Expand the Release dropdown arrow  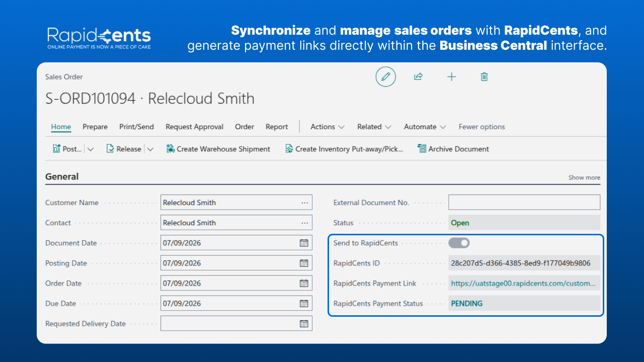[x=150, y=149]
